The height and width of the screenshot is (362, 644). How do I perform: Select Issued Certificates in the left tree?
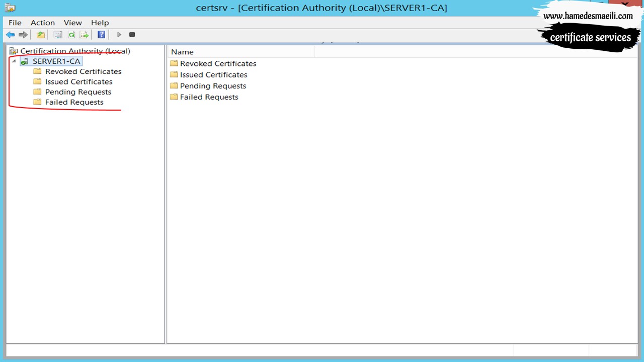coord(78,81)
